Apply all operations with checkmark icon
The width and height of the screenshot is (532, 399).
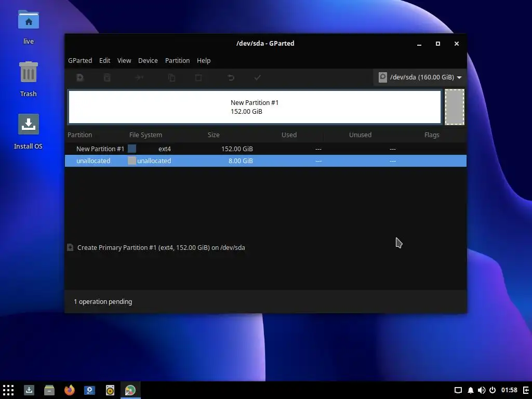click(258, 78)
